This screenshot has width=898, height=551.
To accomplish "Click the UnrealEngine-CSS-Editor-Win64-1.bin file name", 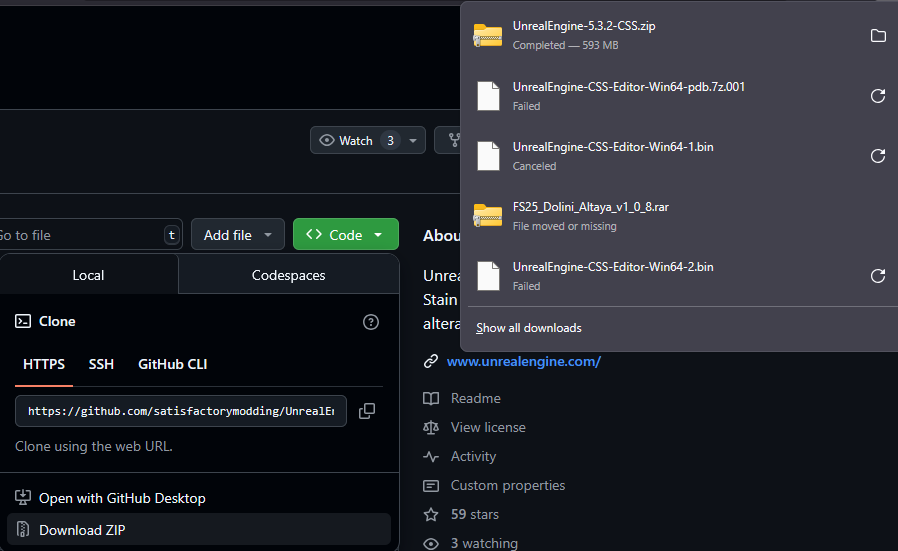I will click(613, 147).
